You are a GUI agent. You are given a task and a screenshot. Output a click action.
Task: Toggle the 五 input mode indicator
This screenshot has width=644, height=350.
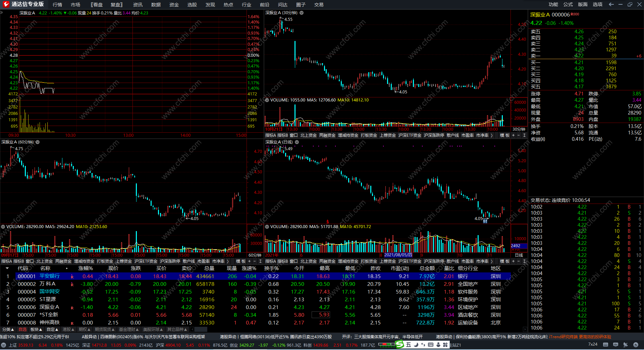point(409,345)
